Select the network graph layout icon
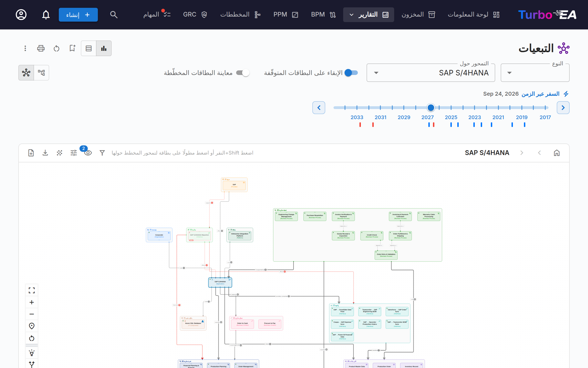This screenshot has height=368, width=588. 26,72
